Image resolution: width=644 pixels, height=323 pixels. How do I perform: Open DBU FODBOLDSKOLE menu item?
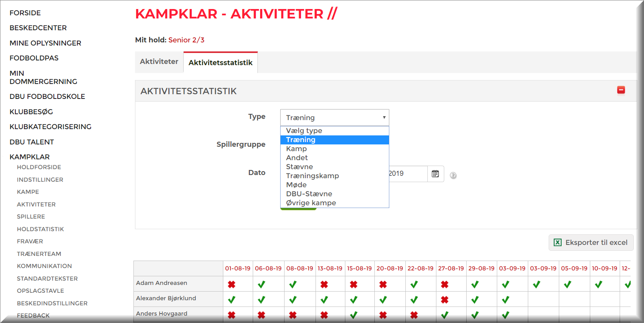pos(47,97)
